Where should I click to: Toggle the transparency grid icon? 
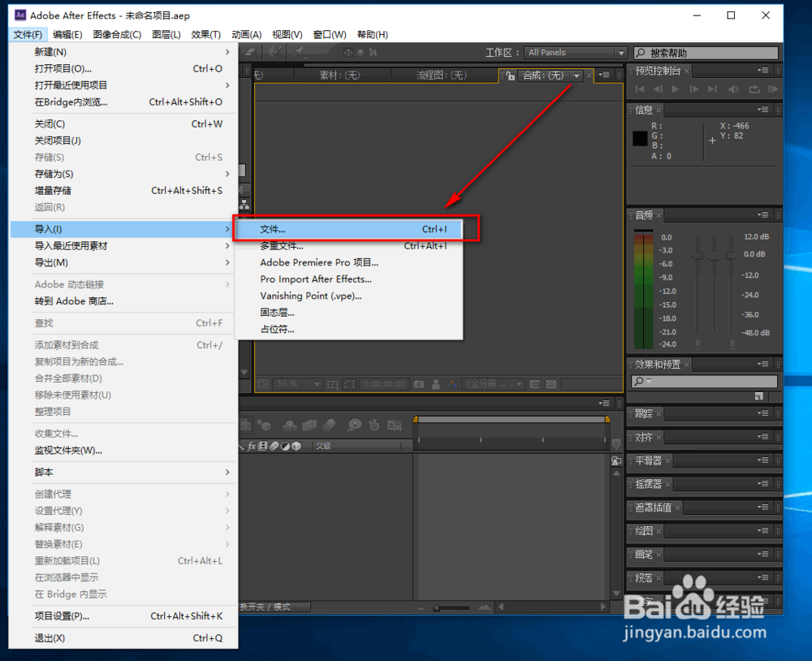551,384
